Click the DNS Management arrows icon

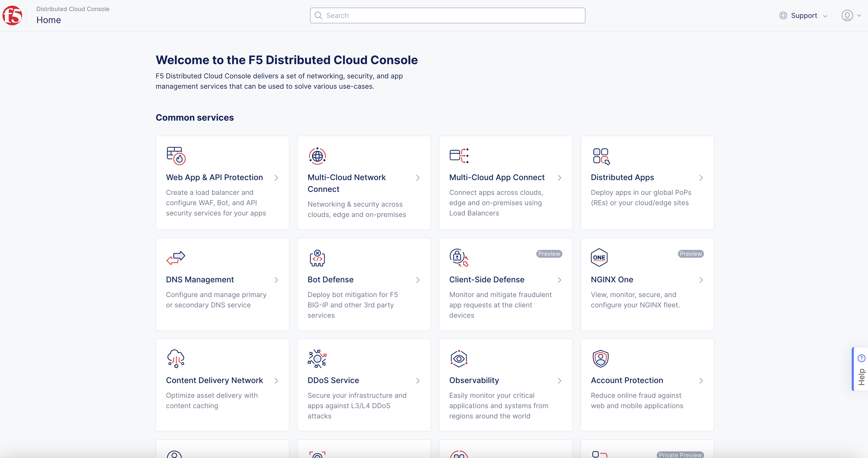pos(176,258)
